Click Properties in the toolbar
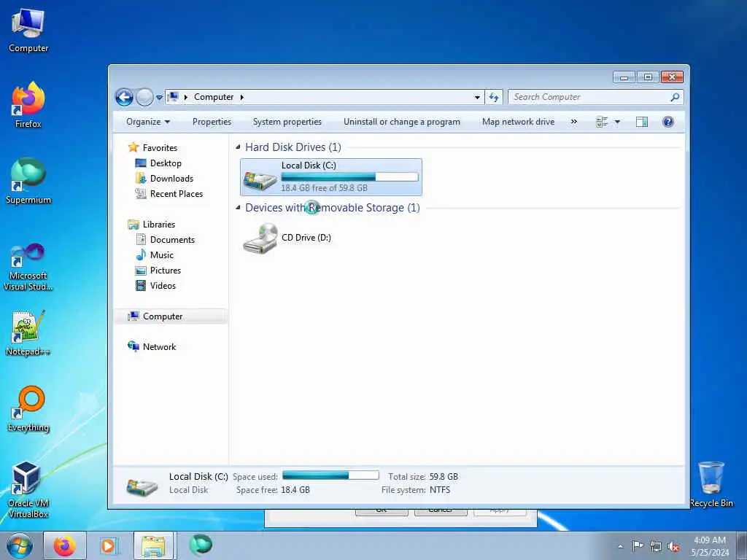This screenshot has width=747, height=560. coord(212,122)
